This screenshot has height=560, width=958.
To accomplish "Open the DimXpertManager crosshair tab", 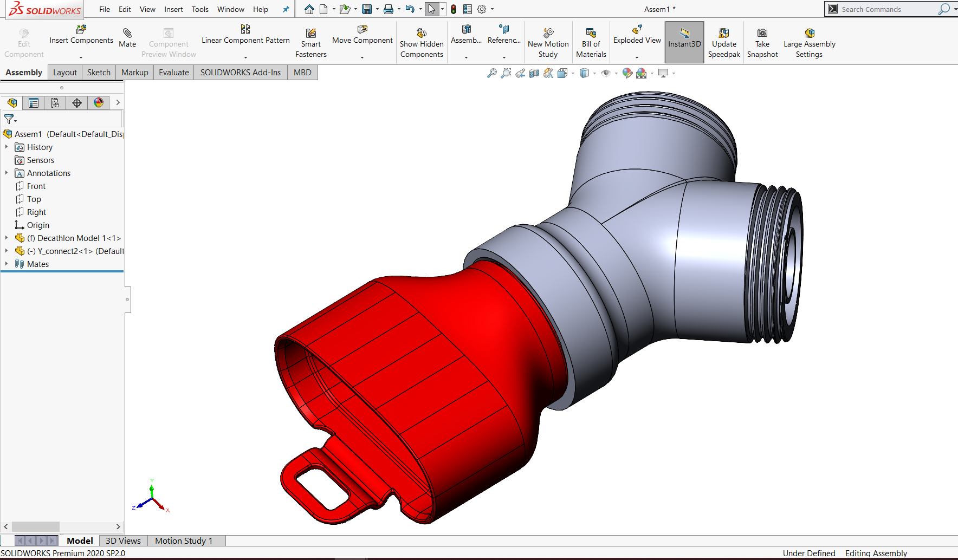I will pyautogui.click(x=77, y=103).
